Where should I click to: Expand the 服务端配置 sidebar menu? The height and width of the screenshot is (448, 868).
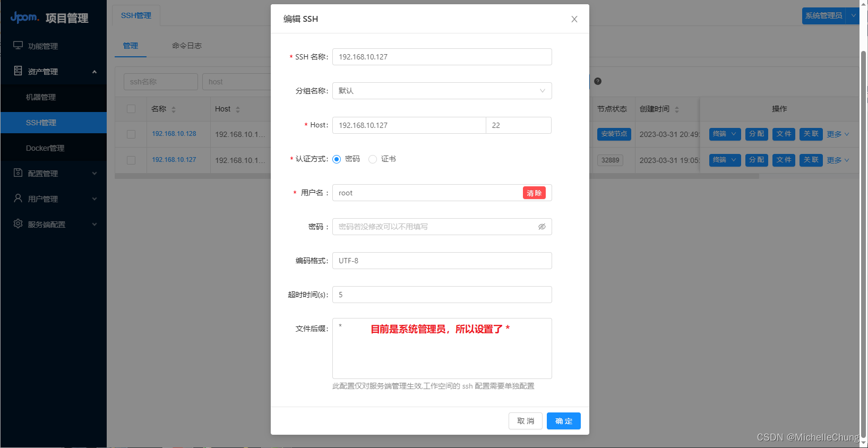94,224
